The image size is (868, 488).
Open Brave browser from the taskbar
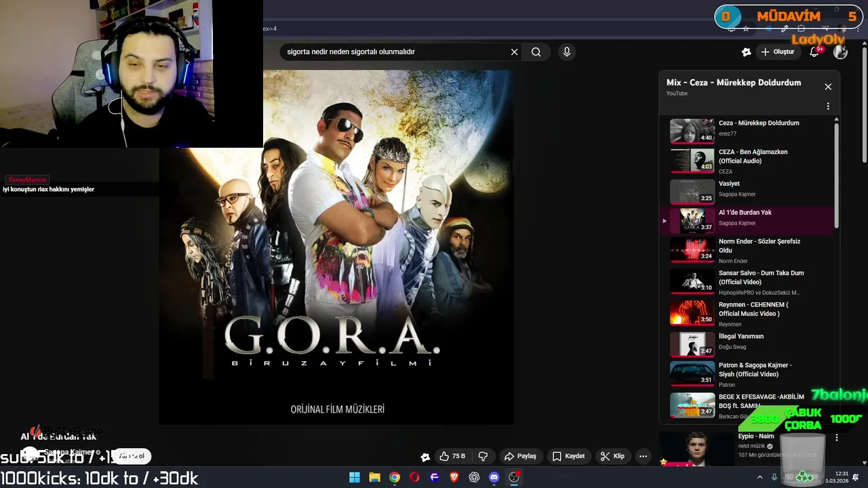[454, 477]
